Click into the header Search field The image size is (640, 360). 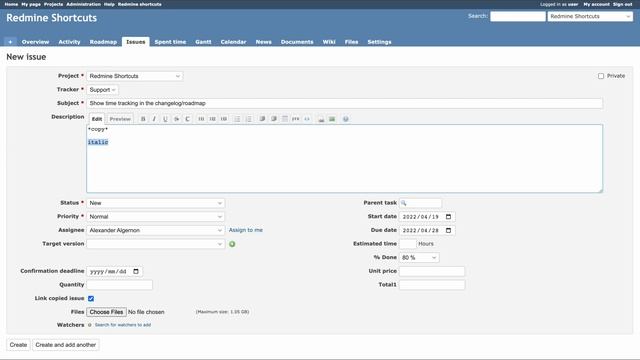[518, 16]
